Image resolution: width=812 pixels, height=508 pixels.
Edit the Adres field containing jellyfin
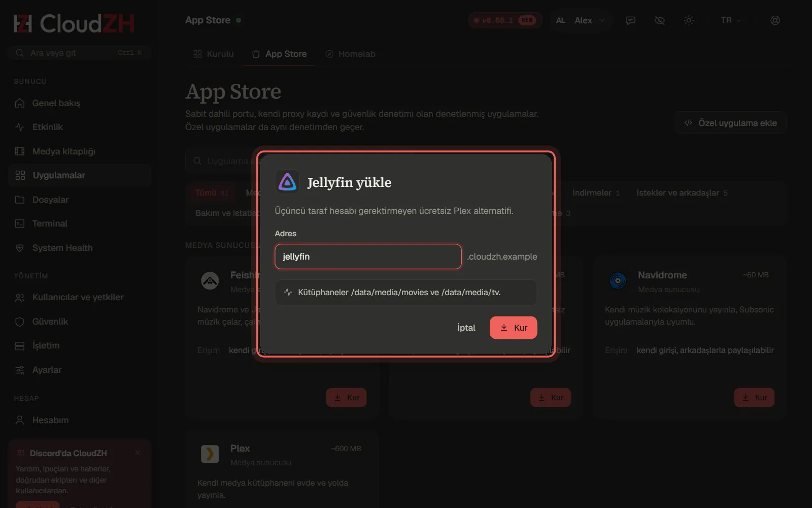coord(368,257)
